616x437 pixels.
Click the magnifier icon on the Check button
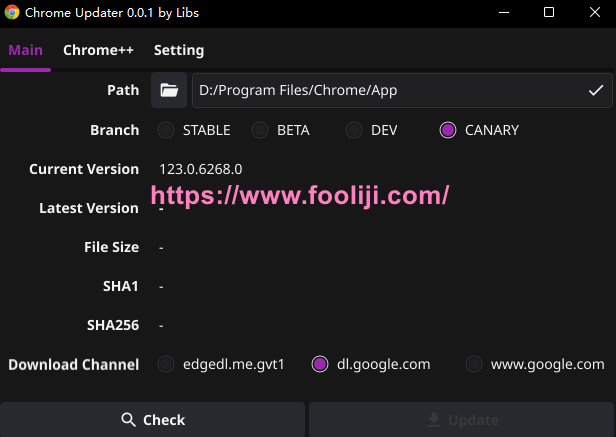(x=128, y=420)
